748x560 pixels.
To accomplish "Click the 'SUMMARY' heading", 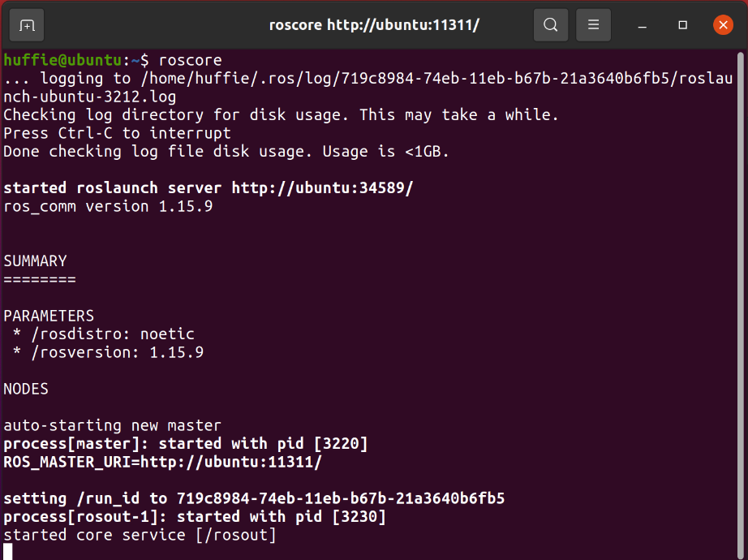I will click(36, 261).
